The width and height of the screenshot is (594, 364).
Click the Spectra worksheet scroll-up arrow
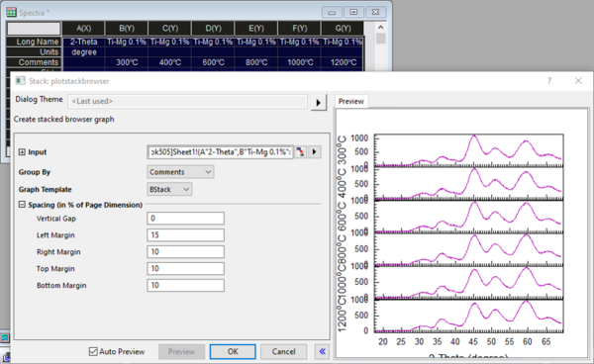tap(381, 28)
